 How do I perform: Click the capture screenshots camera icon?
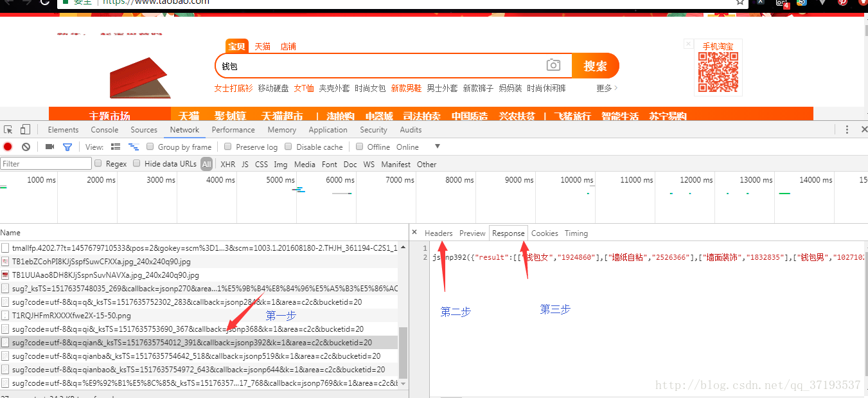coord(49,147)
